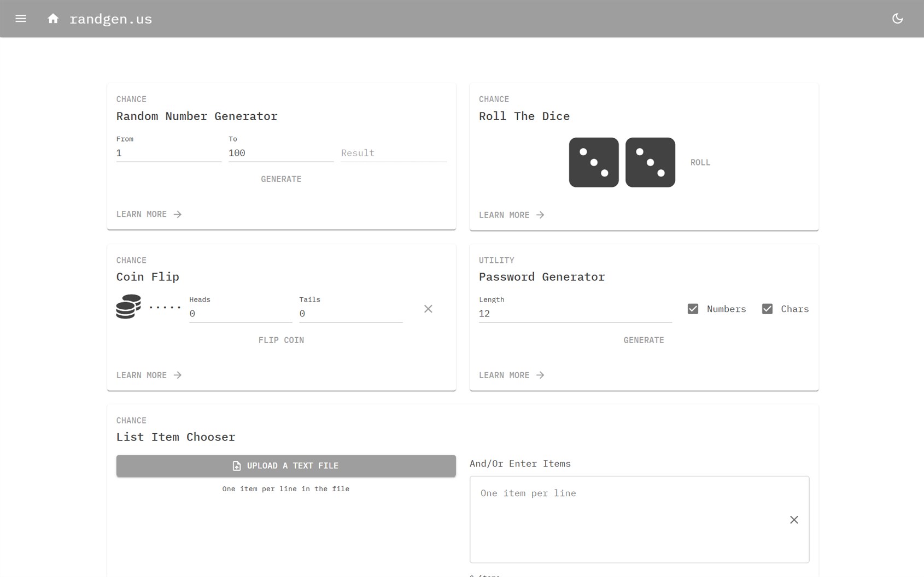Open Learn More for Password Generator
The height and width of the screenshot is (577, 924).
click(x=511, y=375)
